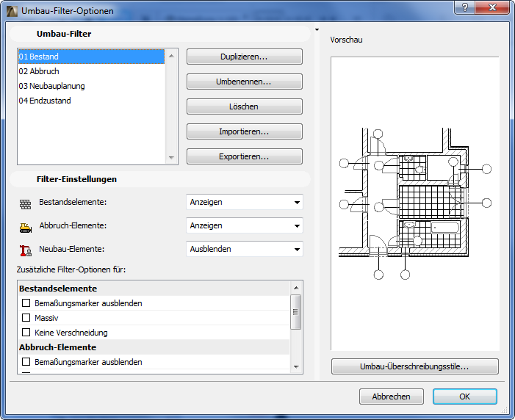The width and height of the screenshot is (515, 420).
Task: Close the Umbau-Filter-Optionen dialog
Action: [492, 7]
